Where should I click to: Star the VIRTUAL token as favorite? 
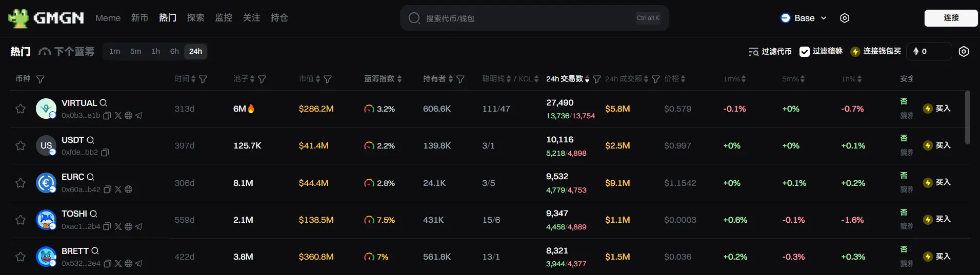click(x=21, y=109)
